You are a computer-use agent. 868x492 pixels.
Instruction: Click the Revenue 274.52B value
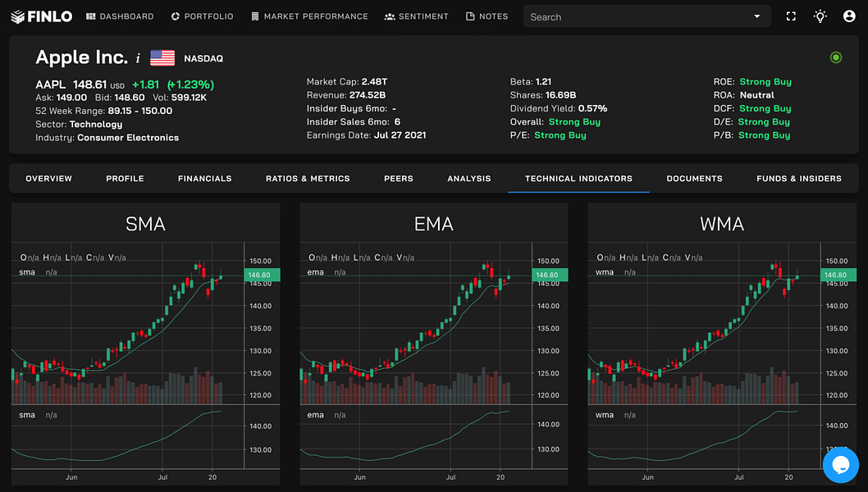click(x=368, y=95)
